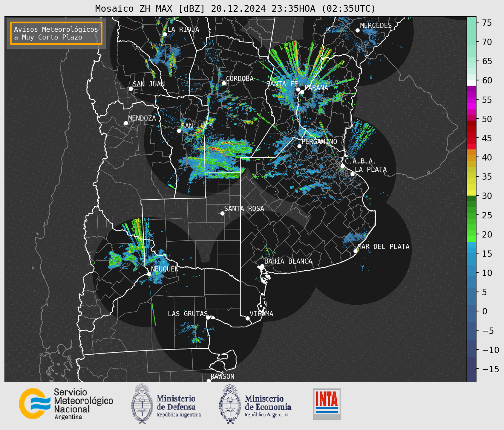Screen dimensions: 504x430
Task: Click the BAHÍA BLANCA text label
Action: [288, 261]
